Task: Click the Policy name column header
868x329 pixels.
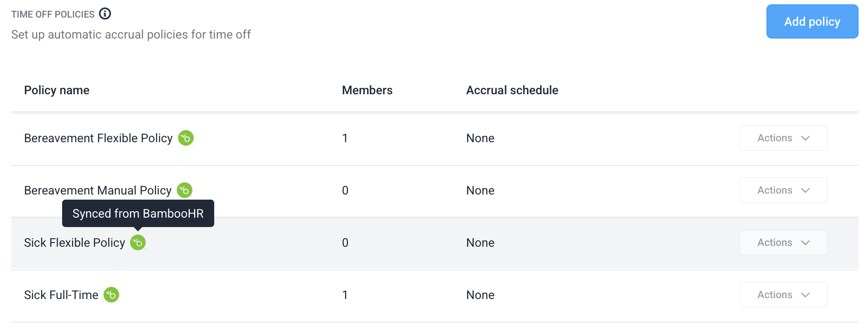Action: (57, 90)
